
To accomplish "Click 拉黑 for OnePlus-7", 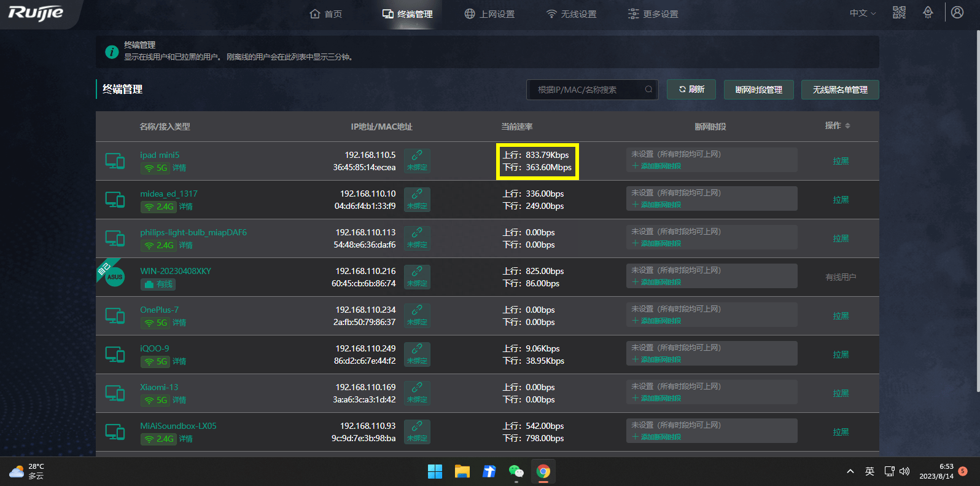I will [841, 316].
